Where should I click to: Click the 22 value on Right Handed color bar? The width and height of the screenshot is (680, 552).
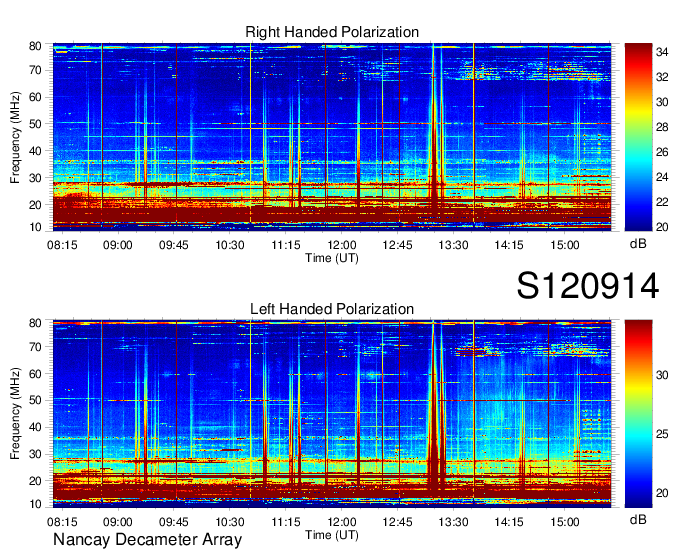[662, 202]
